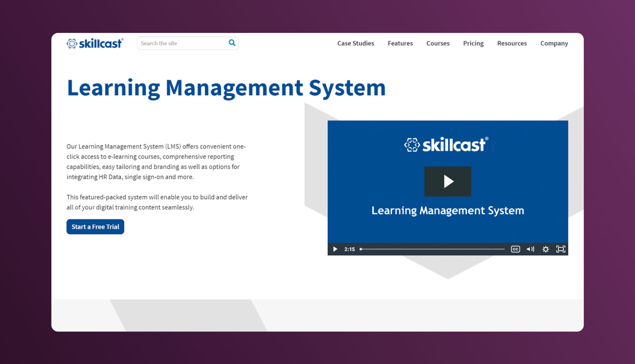
Task: Enter fullscreen mode on the video player
Action: click(561, 249)
